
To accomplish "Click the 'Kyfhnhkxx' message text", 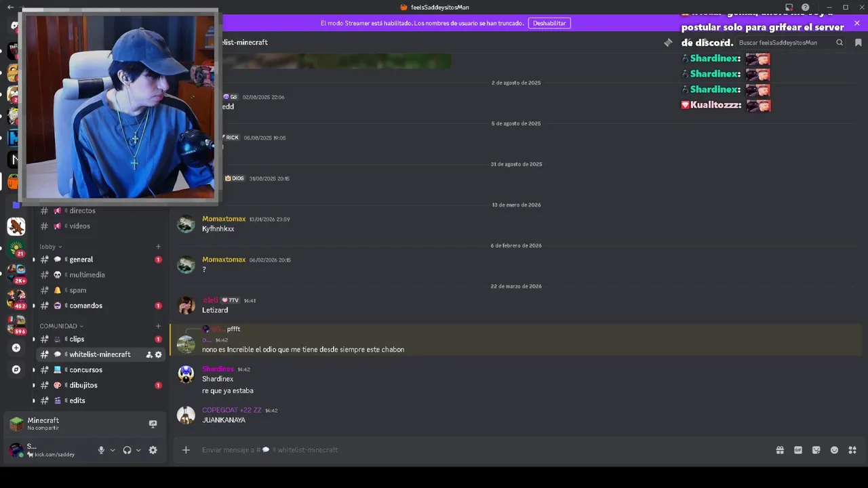I will pyautogui.click(x=218, y=229).
